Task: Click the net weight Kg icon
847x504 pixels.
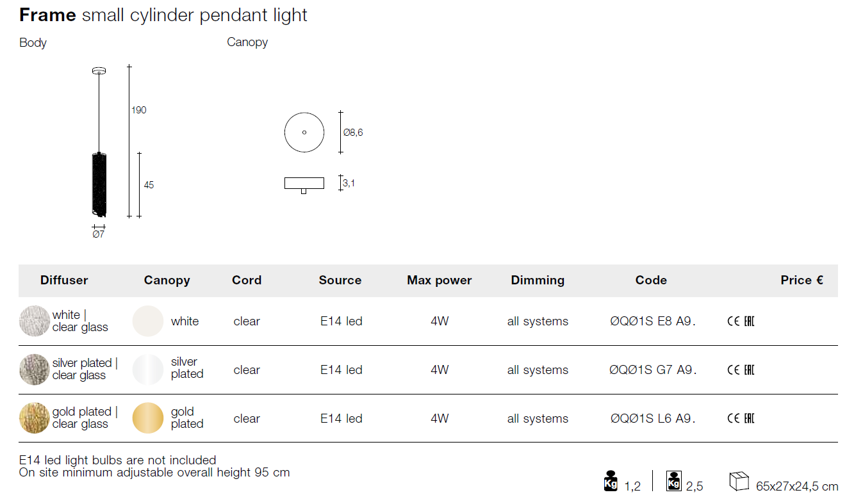Action: tap(611, 481)
